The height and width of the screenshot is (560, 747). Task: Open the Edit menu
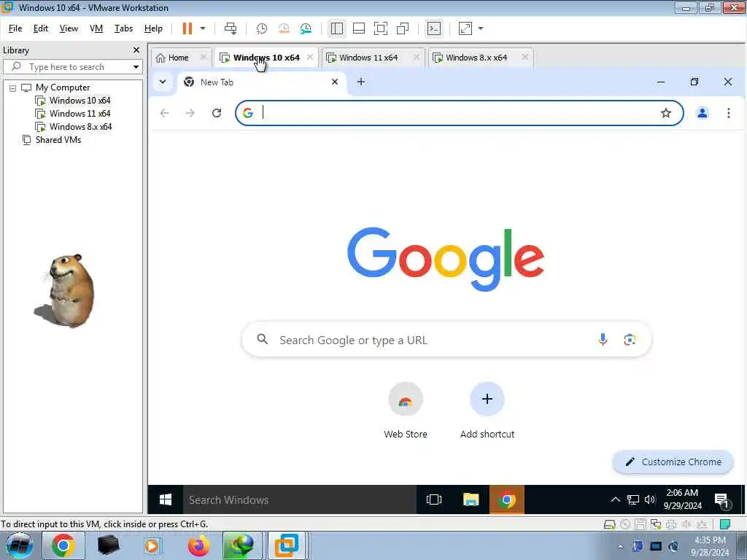pos(41,28)
